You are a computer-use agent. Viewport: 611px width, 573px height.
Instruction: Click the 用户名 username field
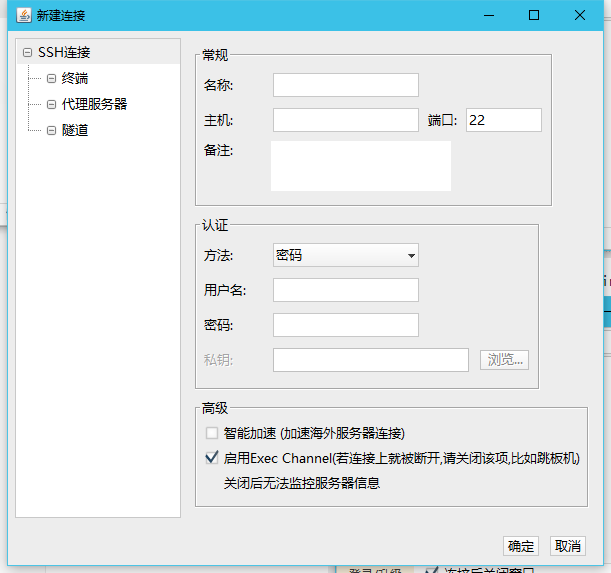click(x=345, y=290)
